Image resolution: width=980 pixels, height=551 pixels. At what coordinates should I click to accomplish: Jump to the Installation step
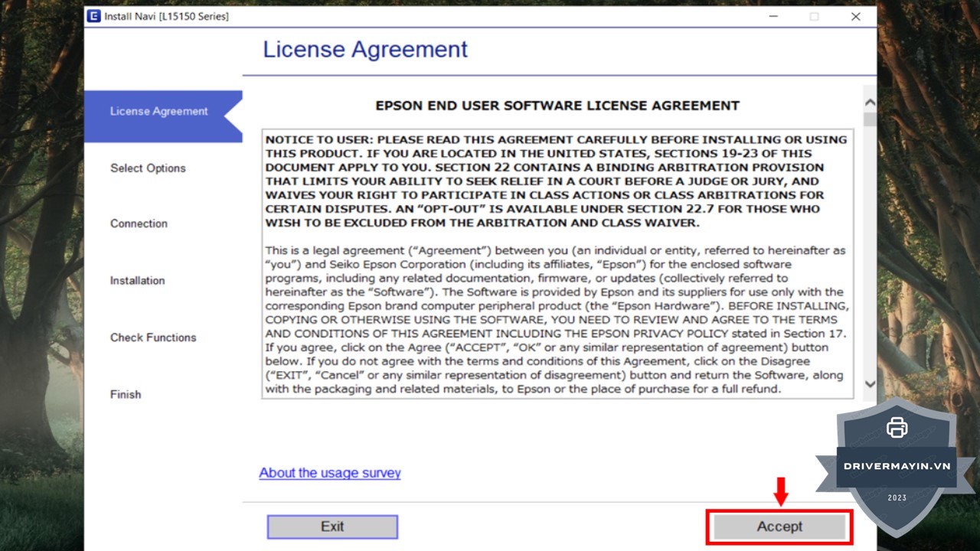pos(137,281)
